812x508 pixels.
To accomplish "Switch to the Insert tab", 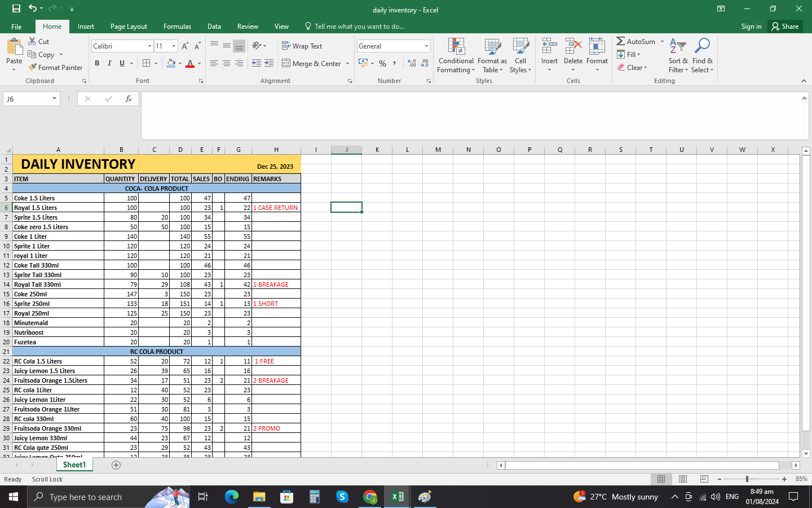I will [x=86, y=27].
